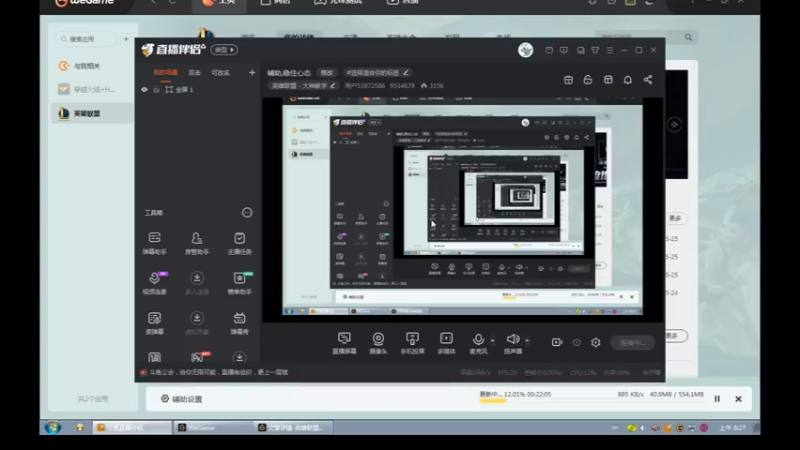
Task: Open the 视频连麦 video co-stream tool
Action: (x=155, y=283)
